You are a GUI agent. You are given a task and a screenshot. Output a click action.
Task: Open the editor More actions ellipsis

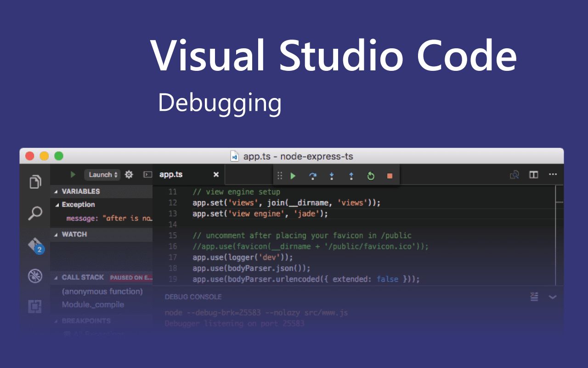click(553, 175)
